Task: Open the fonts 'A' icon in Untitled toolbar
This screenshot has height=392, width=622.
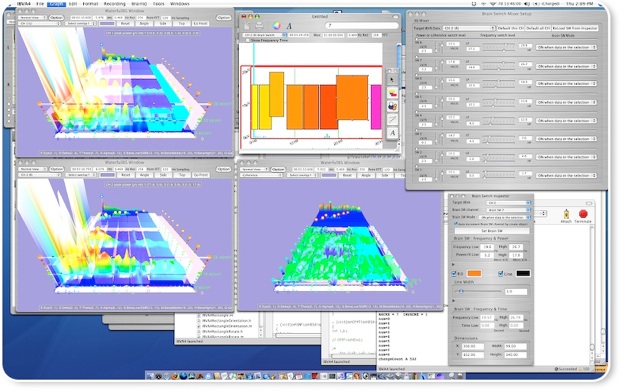Action: click(289, 26)
